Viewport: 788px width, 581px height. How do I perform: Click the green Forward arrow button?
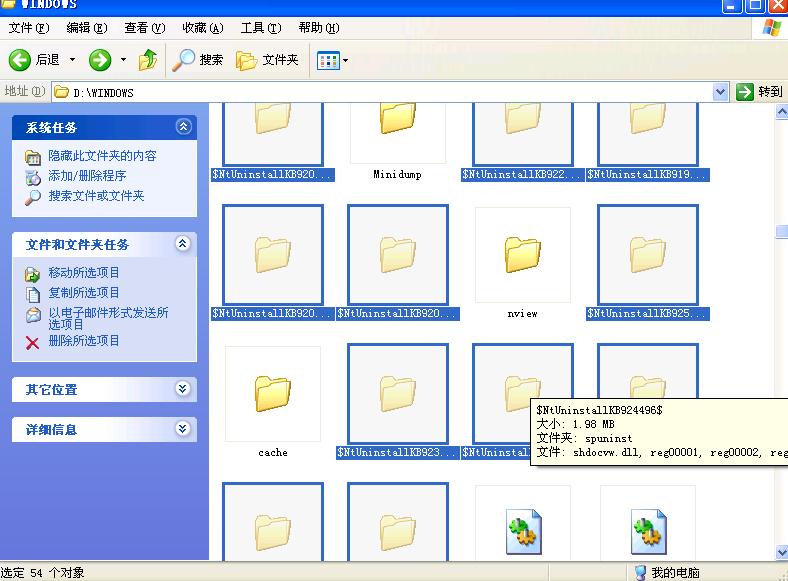point(100,60)
